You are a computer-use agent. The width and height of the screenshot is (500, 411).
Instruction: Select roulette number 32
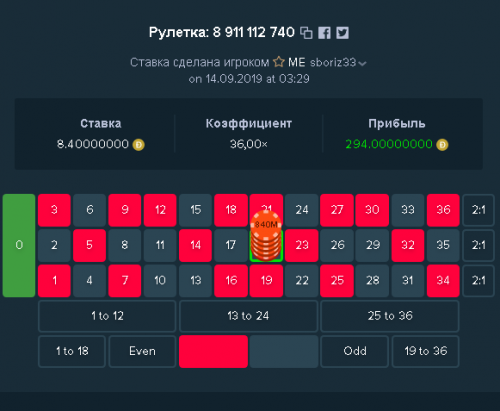(x=408, y=245)
